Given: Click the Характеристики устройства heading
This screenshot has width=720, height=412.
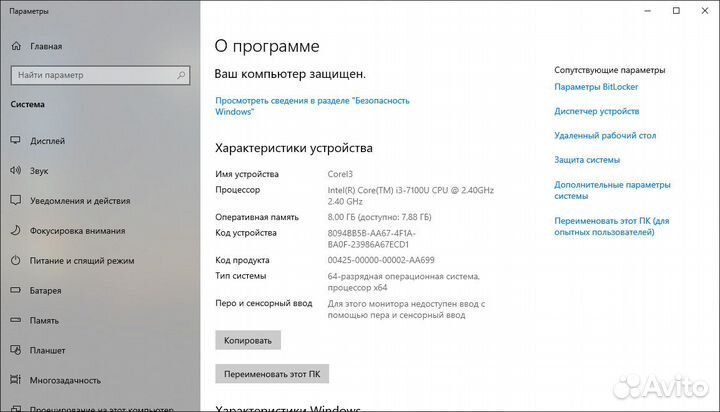Looking at the screenshot, I should (294, 148).
